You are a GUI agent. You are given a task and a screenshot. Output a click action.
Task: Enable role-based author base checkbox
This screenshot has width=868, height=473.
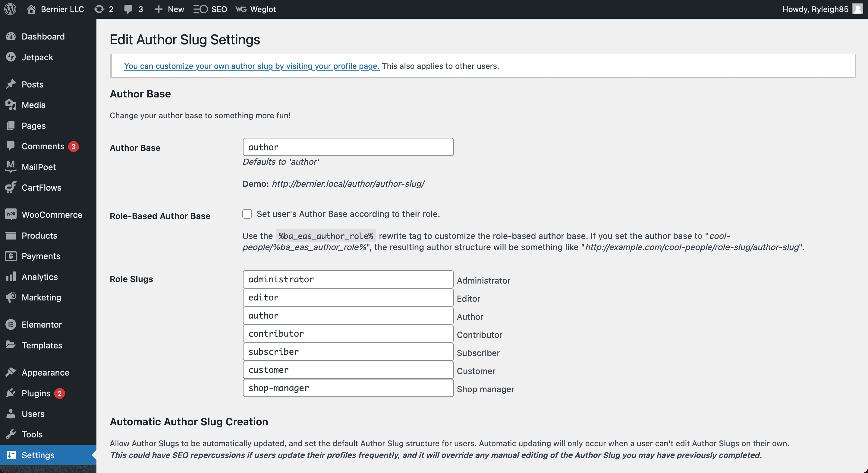247,214
